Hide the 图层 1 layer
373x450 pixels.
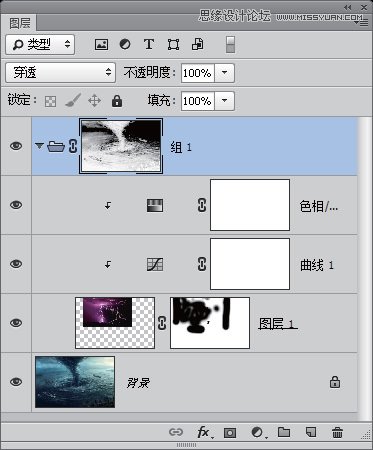[16, 323]
